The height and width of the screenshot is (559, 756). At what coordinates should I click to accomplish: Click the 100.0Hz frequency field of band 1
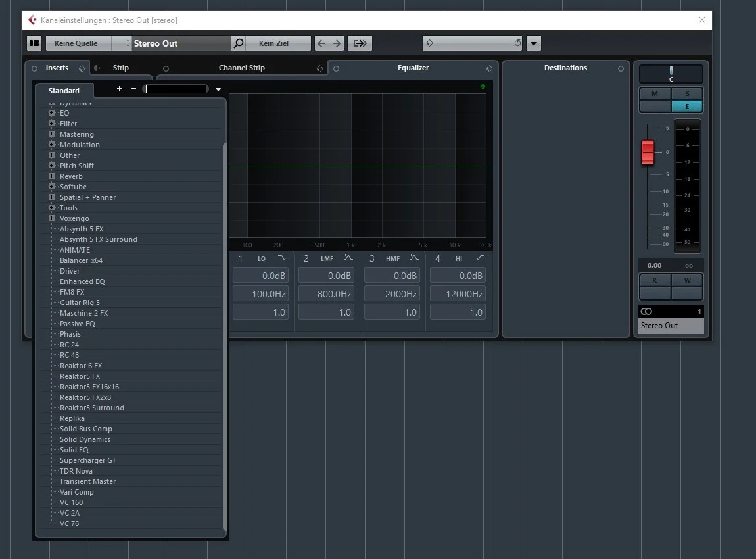coord(261,294)
